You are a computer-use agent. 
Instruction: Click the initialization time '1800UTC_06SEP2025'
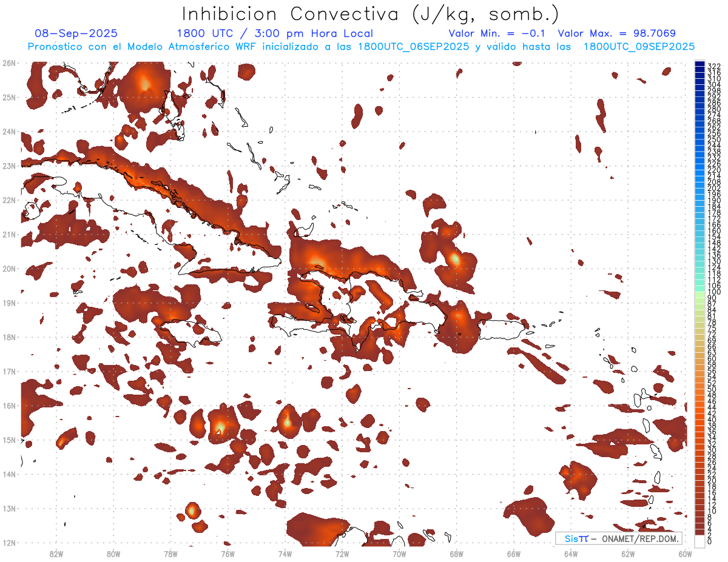413,47
